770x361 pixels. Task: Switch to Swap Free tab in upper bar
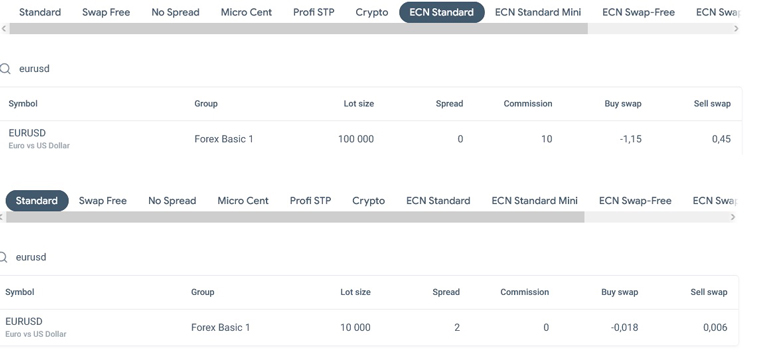(x=106, y=12)
